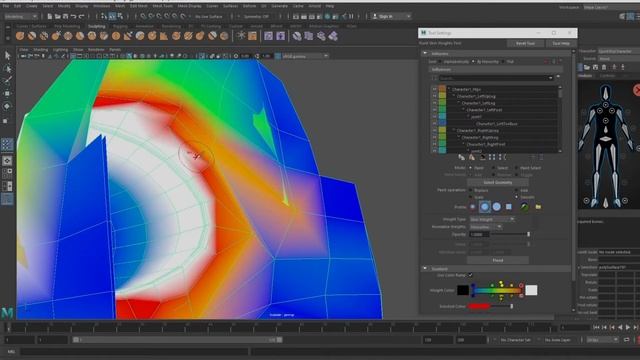Click the Redo arrow in the status line

(81, 16)
